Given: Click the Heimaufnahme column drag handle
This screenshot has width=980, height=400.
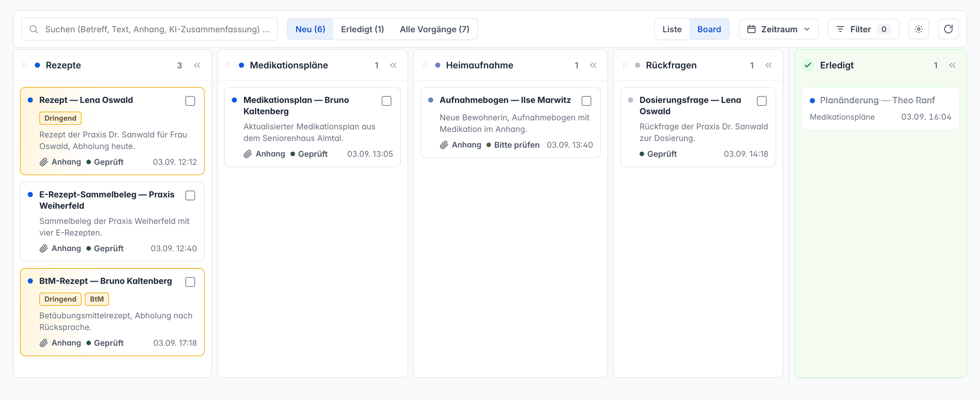Looking at the screenshot, I should point(425,65).
